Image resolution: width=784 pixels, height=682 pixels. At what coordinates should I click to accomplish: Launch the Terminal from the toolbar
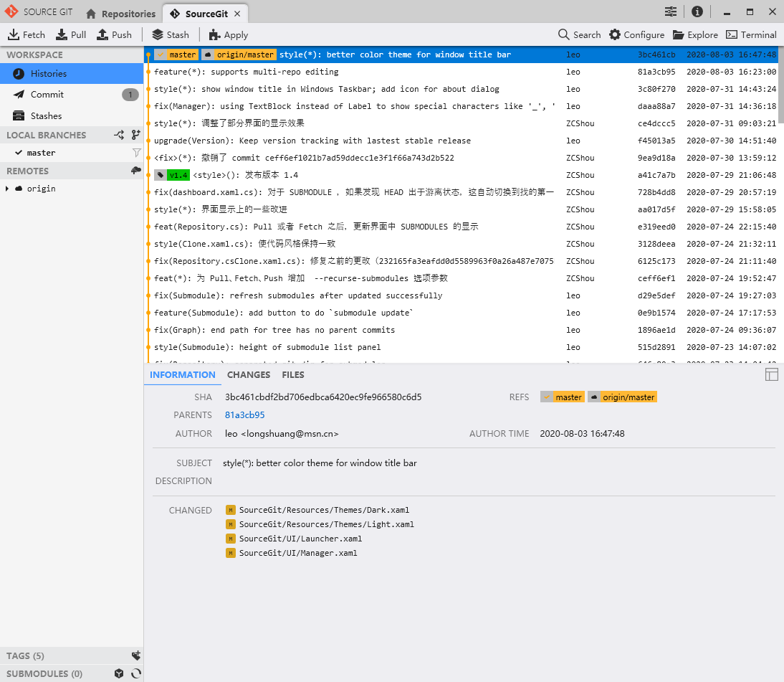pos(751,34)
